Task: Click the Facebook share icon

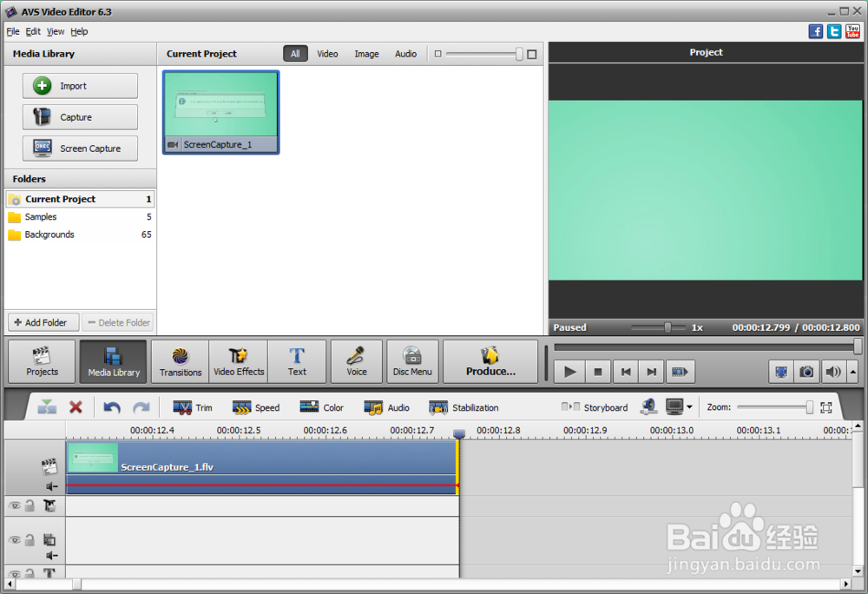Action: click(815, 31)
